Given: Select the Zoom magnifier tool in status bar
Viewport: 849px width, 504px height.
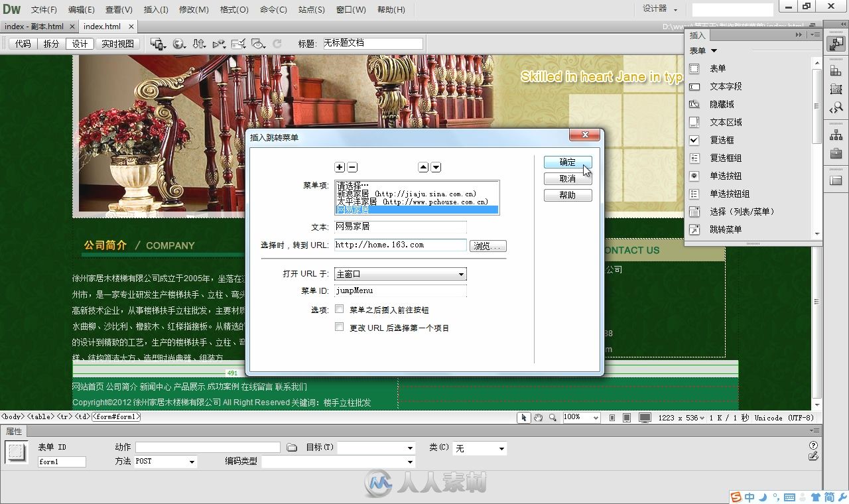Looking at the screenshot, I should [552, 418].
